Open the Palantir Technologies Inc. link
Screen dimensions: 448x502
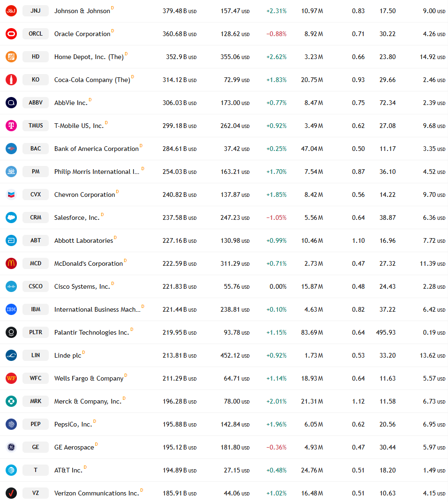[x=91, y=333]
